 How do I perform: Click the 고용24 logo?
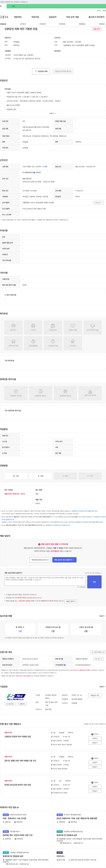4,17
